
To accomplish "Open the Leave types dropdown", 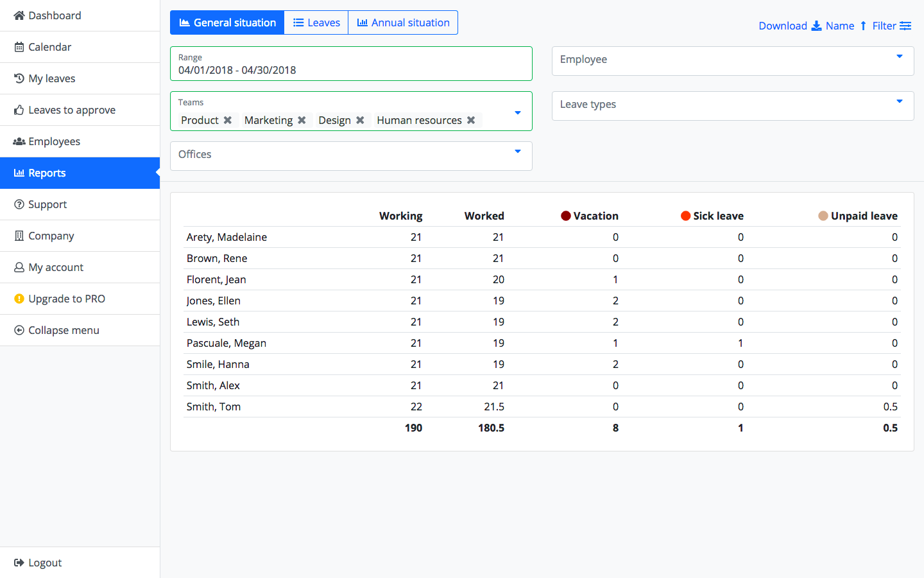I will (900, 102).
